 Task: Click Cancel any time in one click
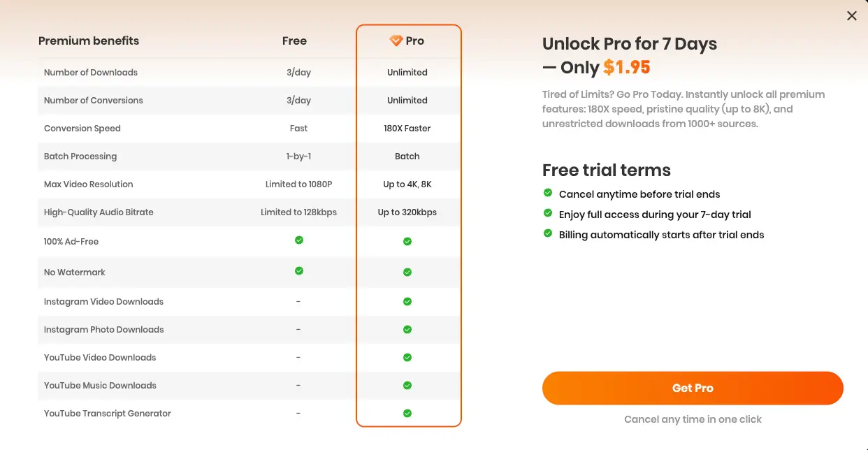[x=693, y=419]
